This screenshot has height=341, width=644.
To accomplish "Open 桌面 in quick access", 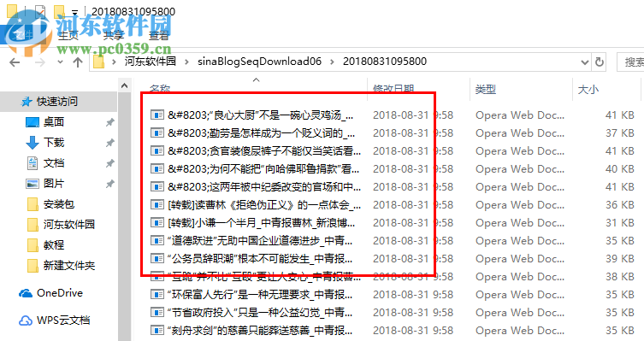I will tap(53, 122).
